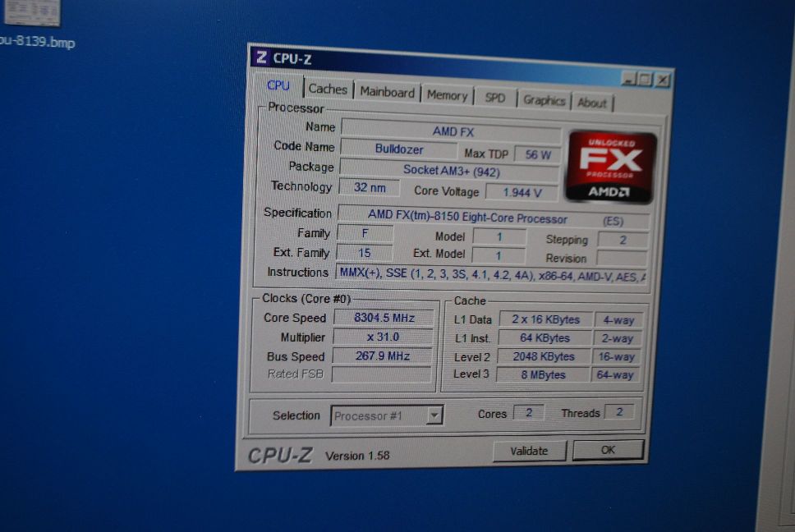Click the empty Revision field

tap(622, 258)
